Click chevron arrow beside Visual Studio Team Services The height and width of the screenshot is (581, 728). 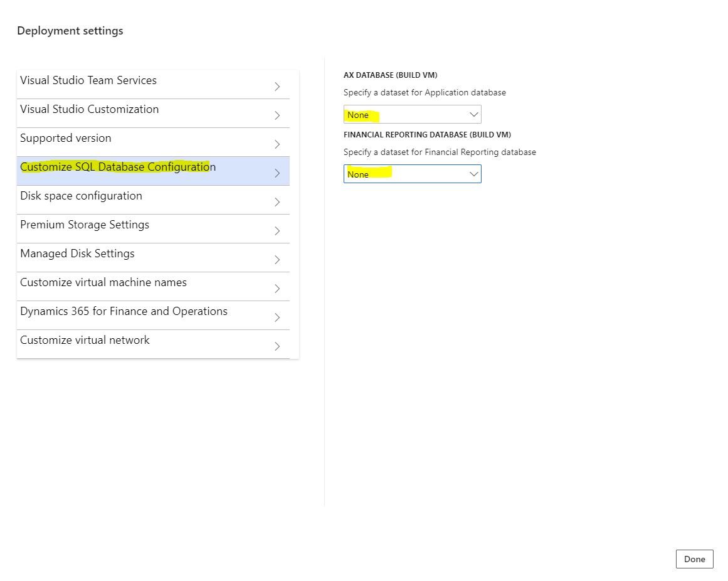(x=277, y=87)
